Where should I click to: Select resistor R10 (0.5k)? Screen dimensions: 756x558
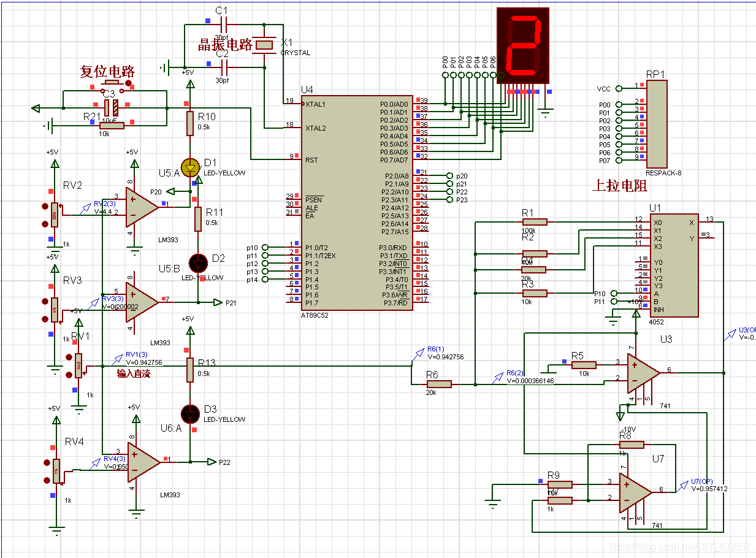[190, 123]
